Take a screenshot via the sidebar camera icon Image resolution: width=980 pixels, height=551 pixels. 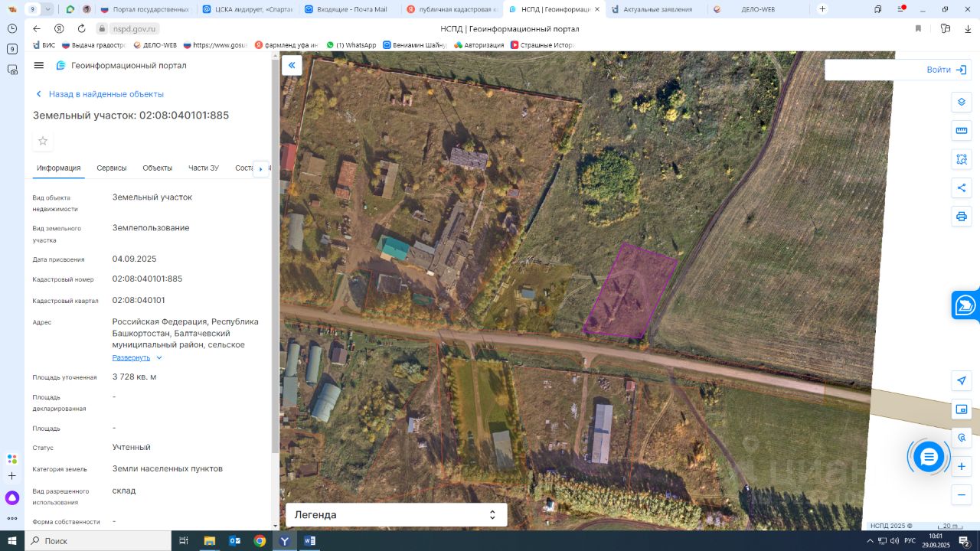click(x=12, y=70)
